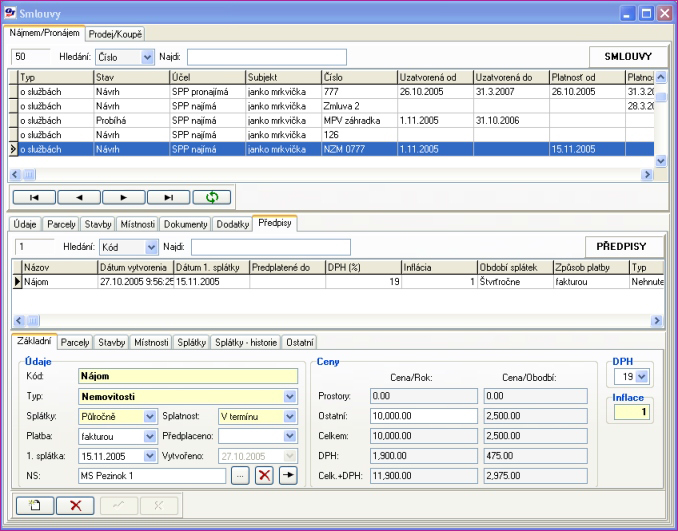Click the NZM 0777 cell
The height and width of the screenshot is (531, 678).
[x=359, y=149]
